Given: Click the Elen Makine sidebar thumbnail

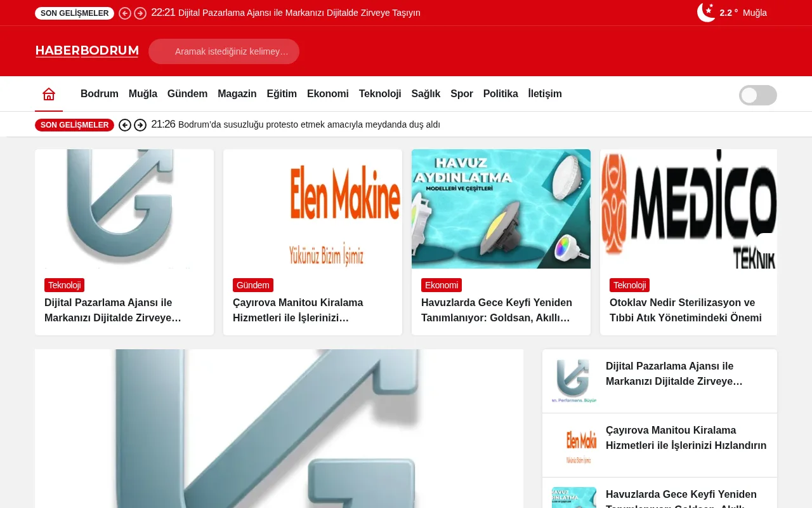Looking at the screenshot, I should [x=573, y=444].
